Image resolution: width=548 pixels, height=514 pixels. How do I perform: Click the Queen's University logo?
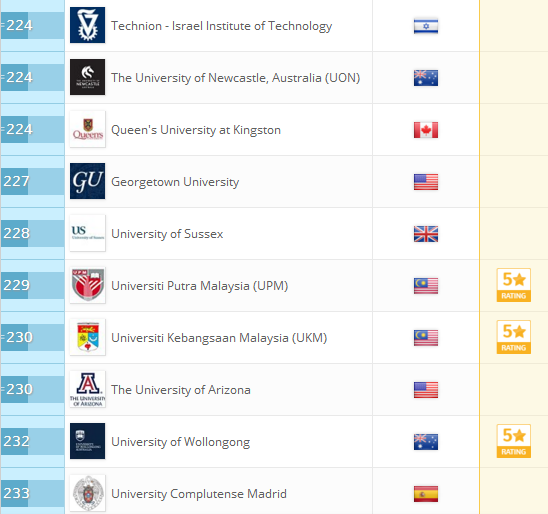tap(87, 129)
